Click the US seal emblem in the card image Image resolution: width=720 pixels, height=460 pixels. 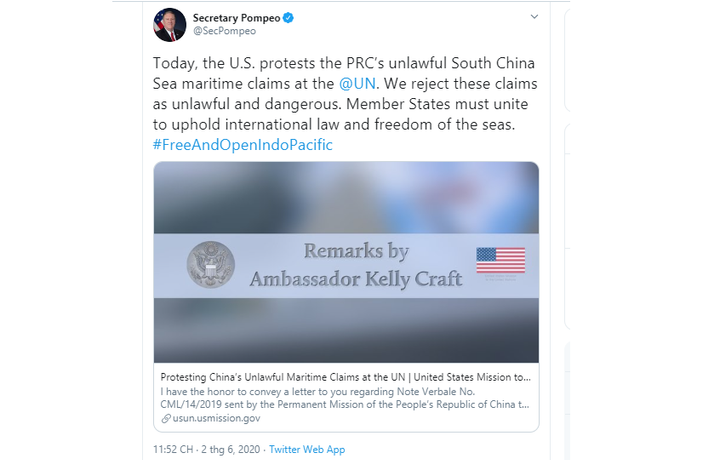(x=210, y=265)
